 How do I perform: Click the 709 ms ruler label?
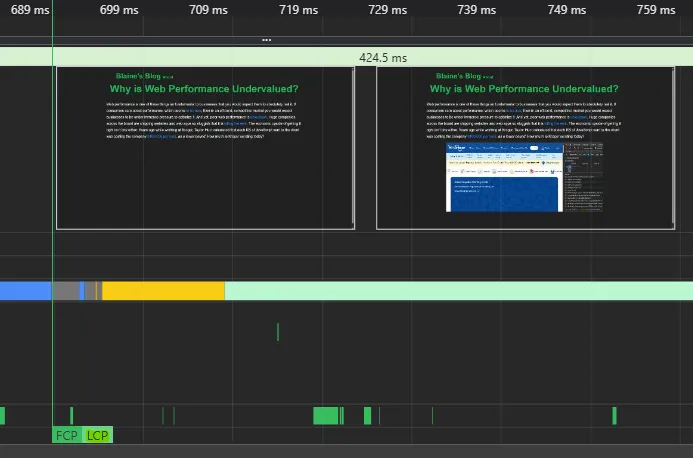[209, 10]
